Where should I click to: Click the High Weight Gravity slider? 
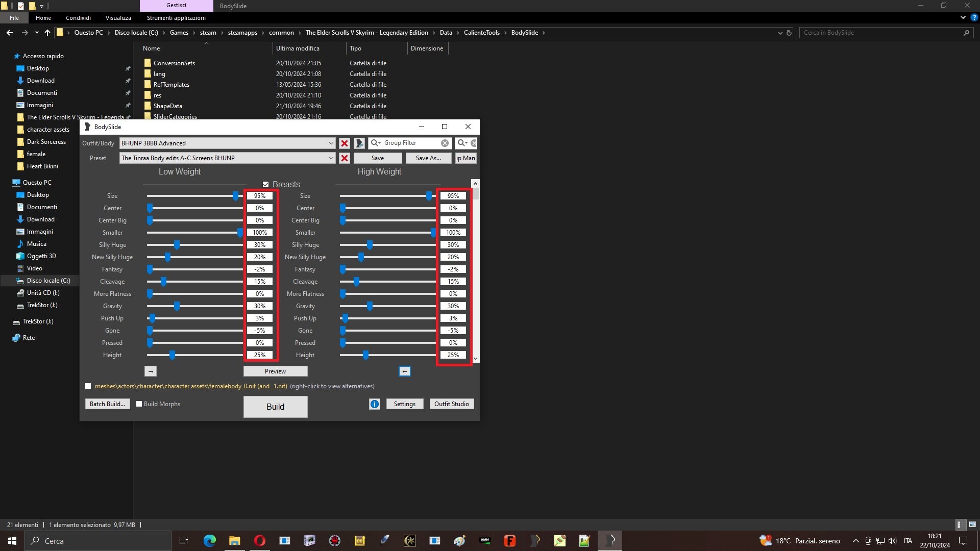388,306
